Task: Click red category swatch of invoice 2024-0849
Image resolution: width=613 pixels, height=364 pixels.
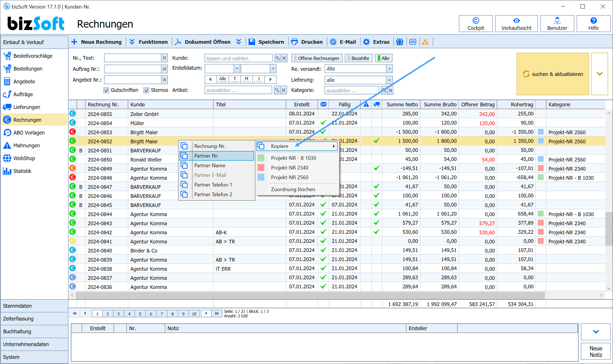Action: tap(541, 168)
